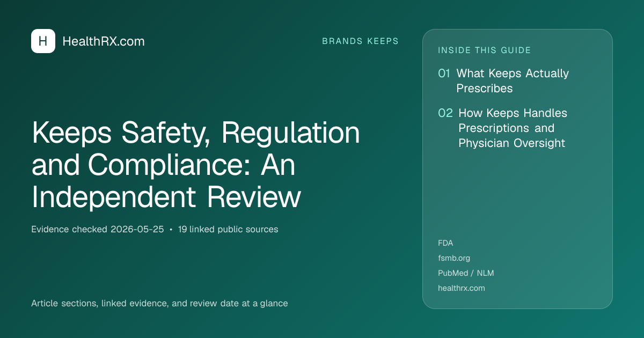Open section 01 What Keeps Actually Prescribes
This screenshot has width=644, height=338.
point(503,81)
